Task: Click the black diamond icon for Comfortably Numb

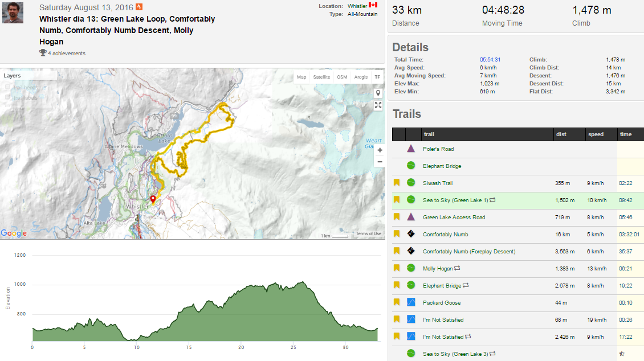Action: click(x=410, y=235)
